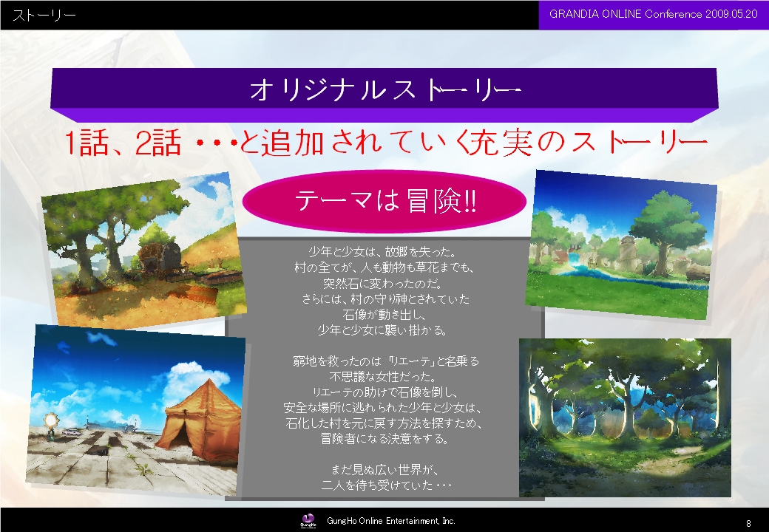The width and height of the screenshot is (769, 532).
Task: Click the line 少年と少女に襲い掛かる。
Action: [x=382, y=330]
